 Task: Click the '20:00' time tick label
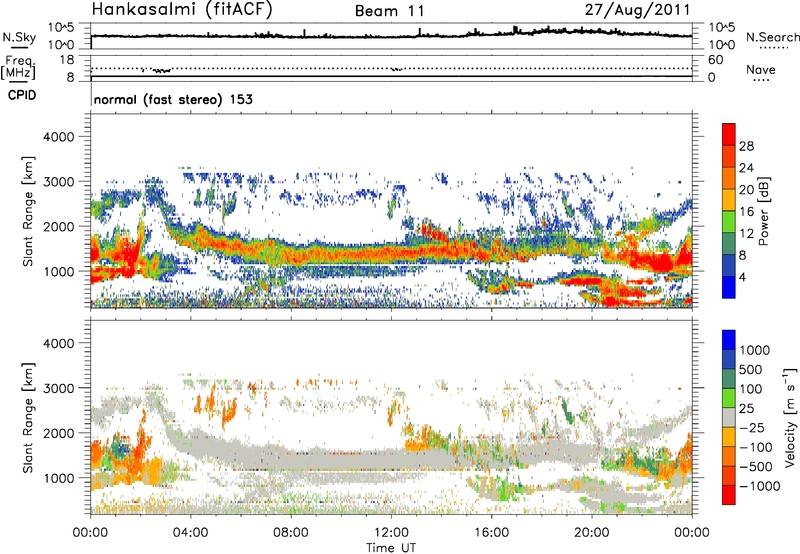592,533
